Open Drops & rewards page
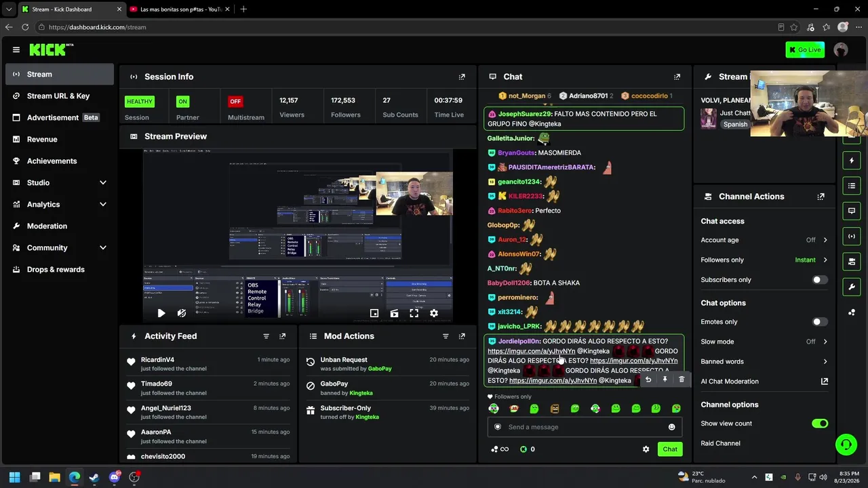 60,270
